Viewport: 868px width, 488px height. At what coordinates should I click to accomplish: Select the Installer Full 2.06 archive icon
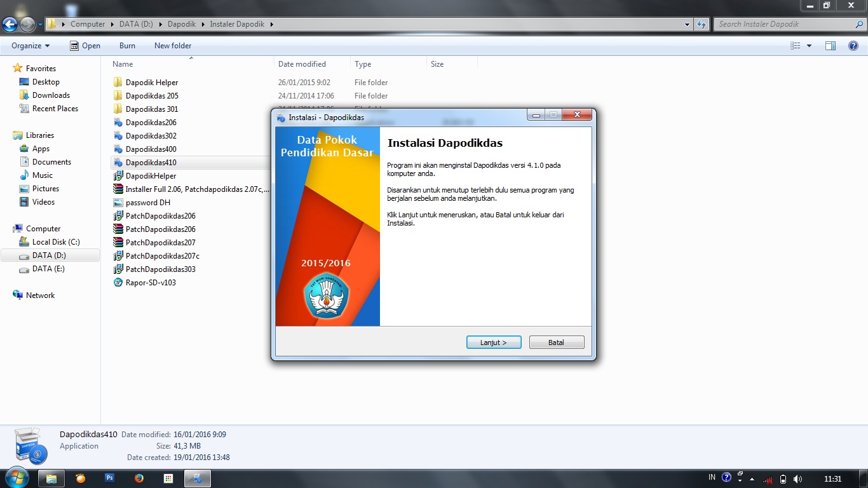tap(118, 189)
